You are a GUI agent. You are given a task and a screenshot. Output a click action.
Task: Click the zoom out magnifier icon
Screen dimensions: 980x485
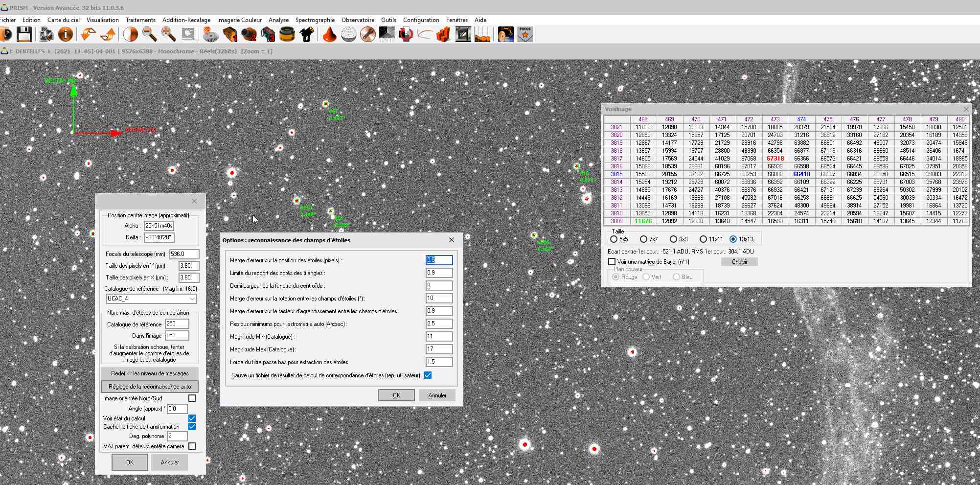[x=149, y=34]
